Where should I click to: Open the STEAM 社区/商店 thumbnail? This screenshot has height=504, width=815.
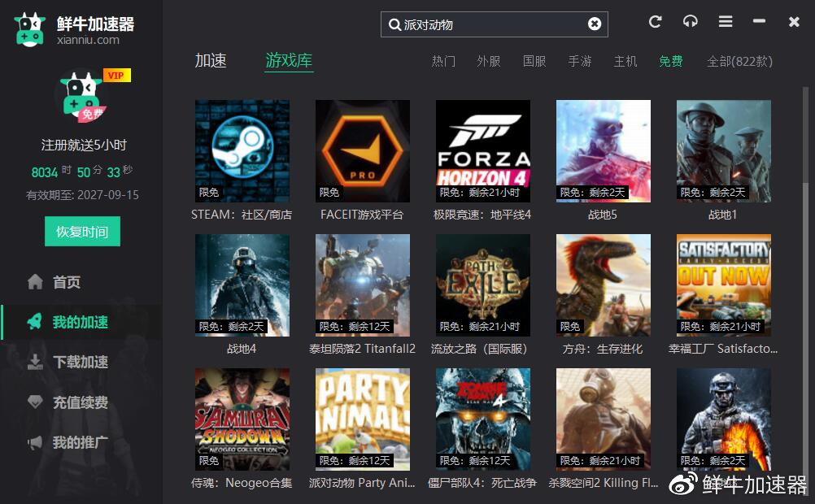[x=242, y=150]
